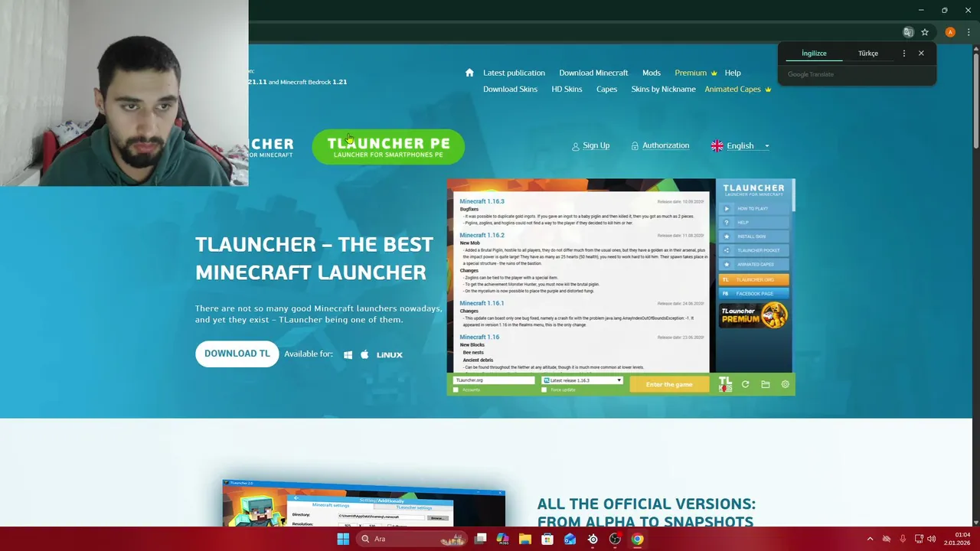
Task: Click the Download TL button
Action: (x=237, y=354)
